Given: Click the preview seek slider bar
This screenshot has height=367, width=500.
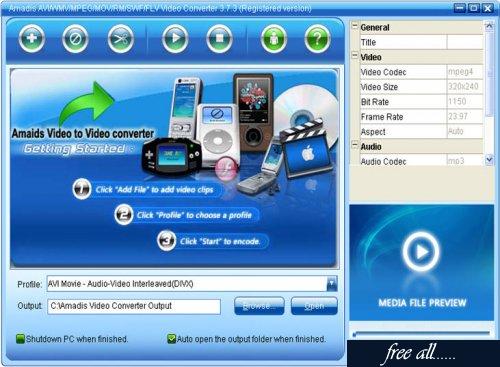Looking at the screenshot, I should 421,333.
